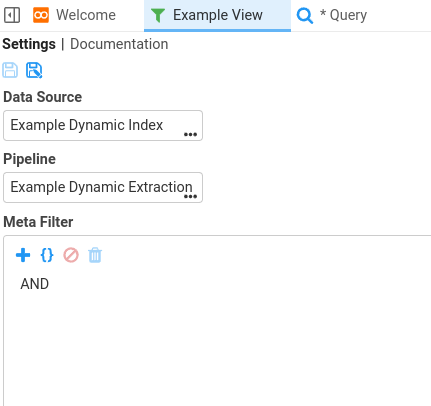Toggle the explorer sidebar panel icon
The width and height of the screenshot is (431, 406).
click(x=12, y=15)
